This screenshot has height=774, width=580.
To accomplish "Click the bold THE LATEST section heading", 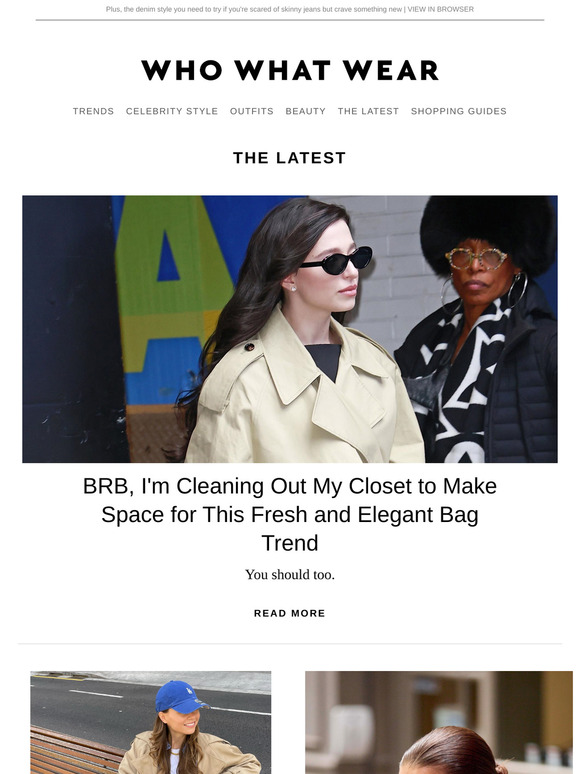I will [x=290, y=158].
